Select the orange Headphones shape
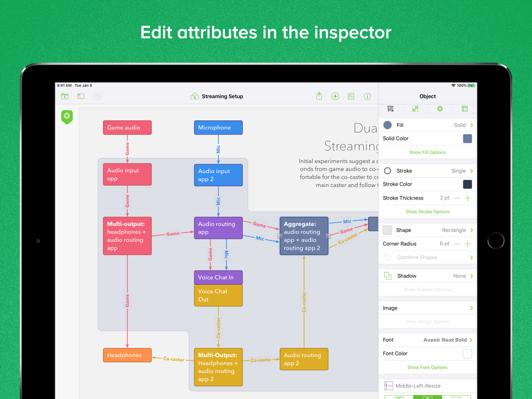The height and width of the screenshot is (399, 532). click(127, 355)
